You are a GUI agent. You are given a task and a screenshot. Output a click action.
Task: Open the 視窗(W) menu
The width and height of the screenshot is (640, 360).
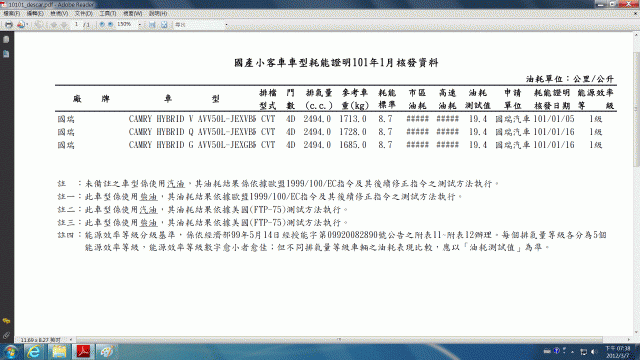(x=133, y=13)
